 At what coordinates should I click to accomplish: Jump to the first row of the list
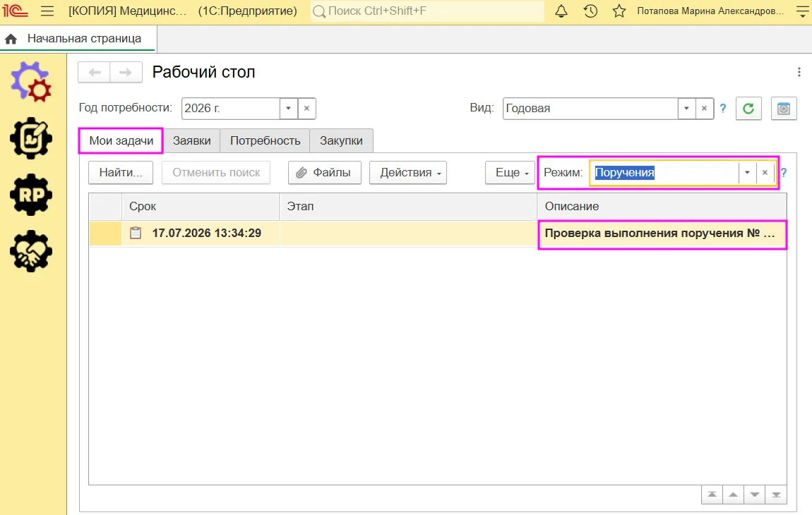coord(712,495)
